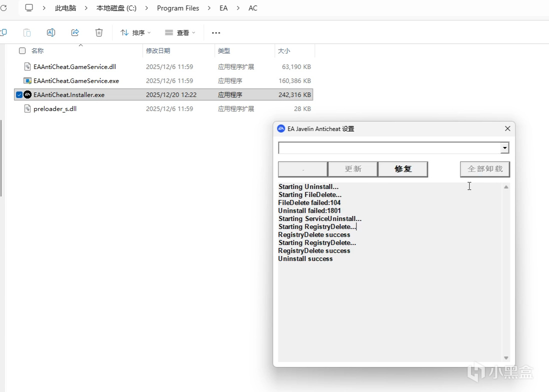Click inside the game selection combo field
Viewport: 549px width, 392px height.
(x=389, y=147)
